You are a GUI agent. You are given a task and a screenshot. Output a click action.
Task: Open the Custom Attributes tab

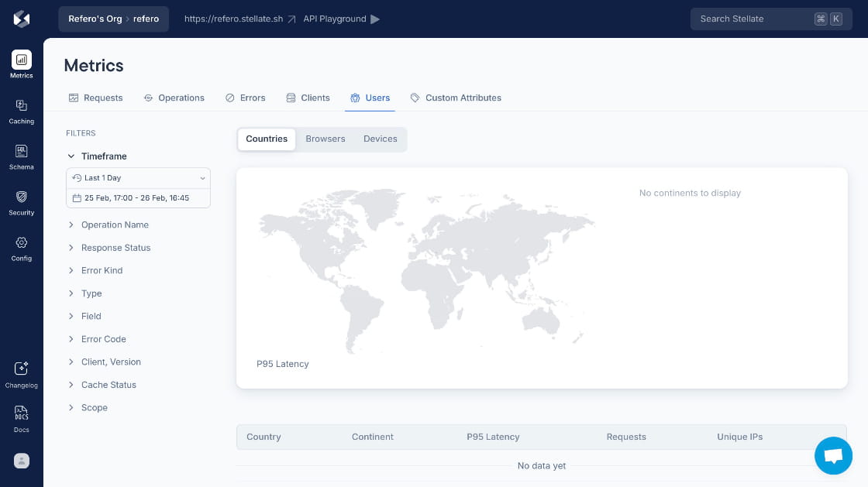456,98
